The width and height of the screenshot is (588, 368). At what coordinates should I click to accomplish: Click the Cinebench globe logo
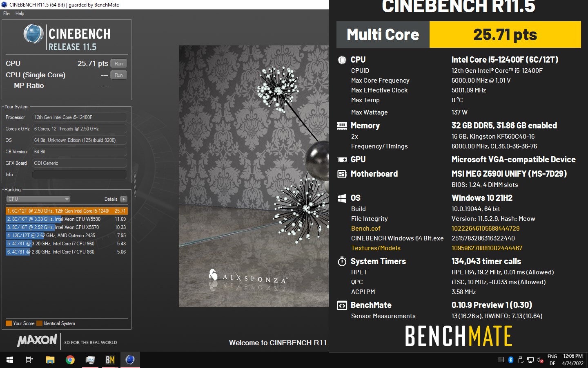tap(33, 34)
